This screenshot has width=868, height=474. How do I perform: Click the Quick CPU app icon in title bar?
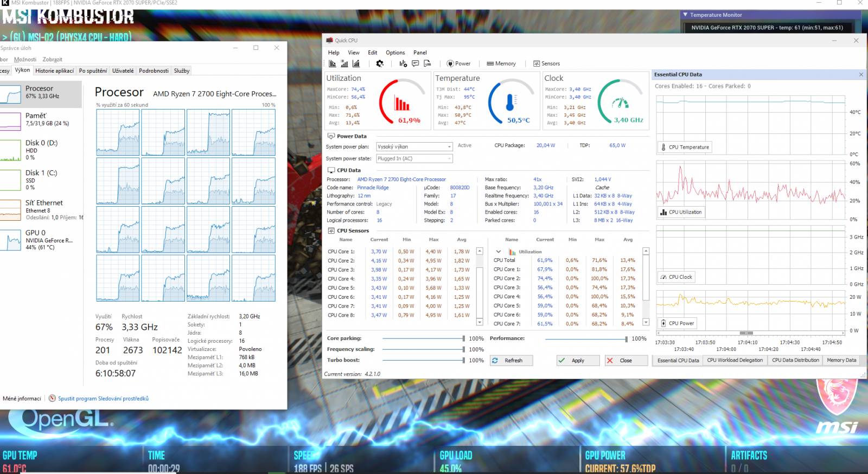tap(329, 40)
